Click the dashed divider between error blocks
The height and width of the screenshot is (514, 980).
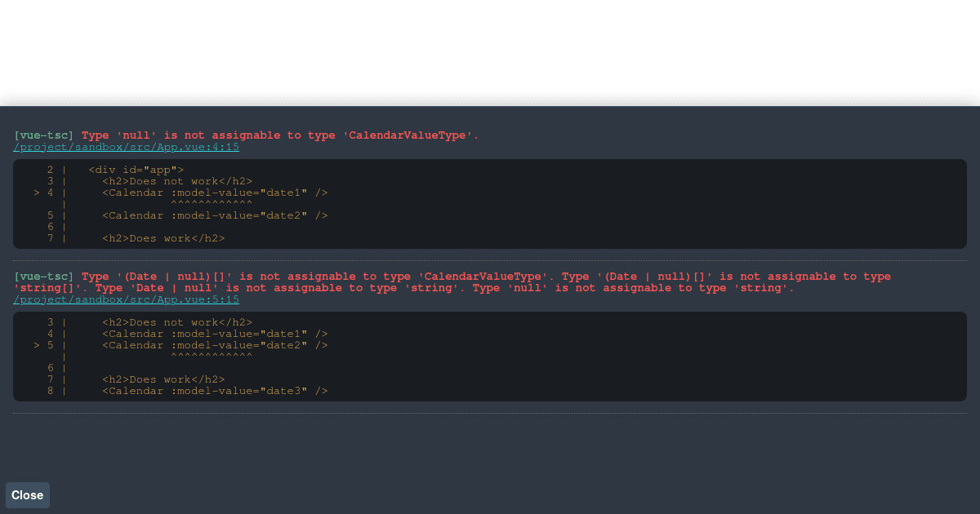point(490,259)
